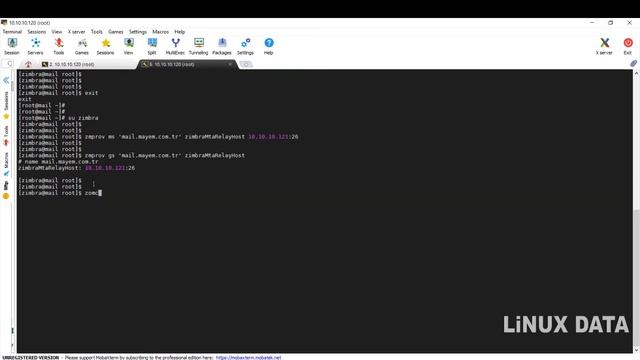640x360 pixels.
Task: Open the Settings gears toolbar icon
Action: click(245, 46)
